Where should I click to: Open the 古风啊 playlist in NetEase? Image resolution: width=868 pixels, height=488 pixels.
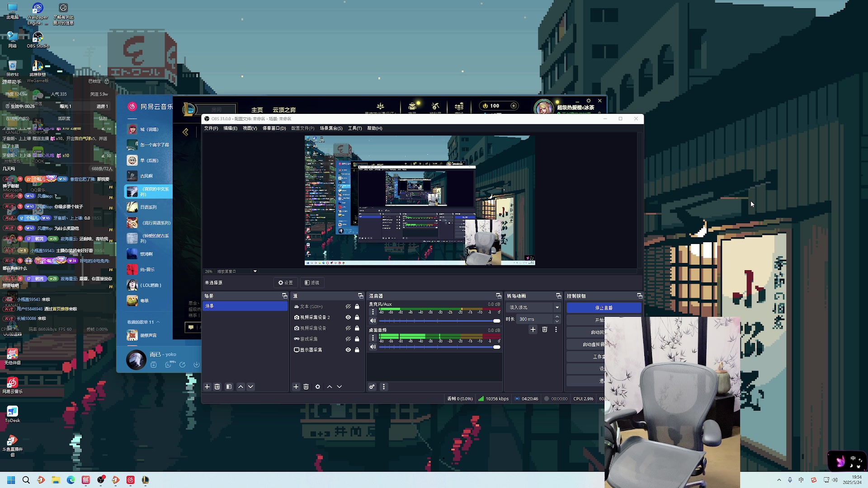[148, 176]
